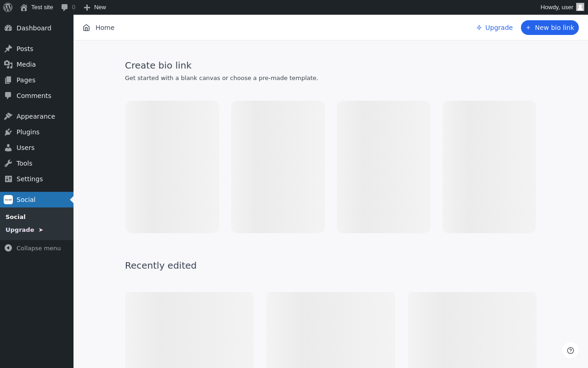Open the Plugins menu item

(37, 132)
